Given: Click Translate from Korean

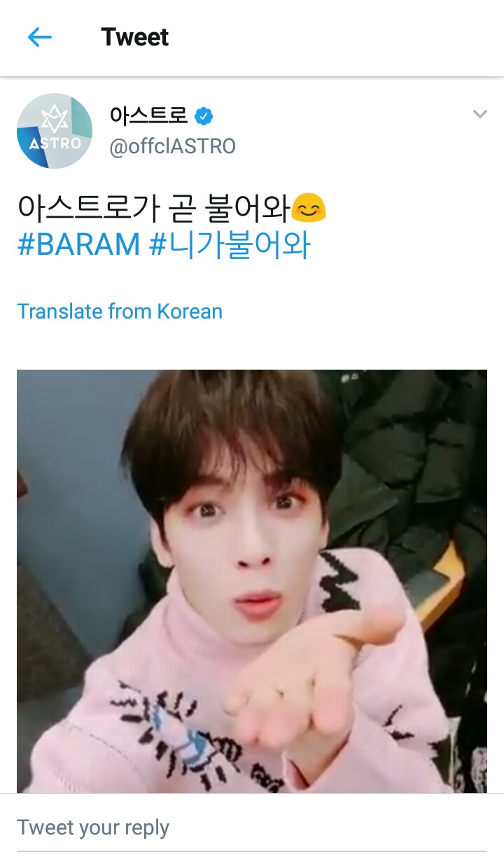Looking at the screenshot, I should click(120, 311).
